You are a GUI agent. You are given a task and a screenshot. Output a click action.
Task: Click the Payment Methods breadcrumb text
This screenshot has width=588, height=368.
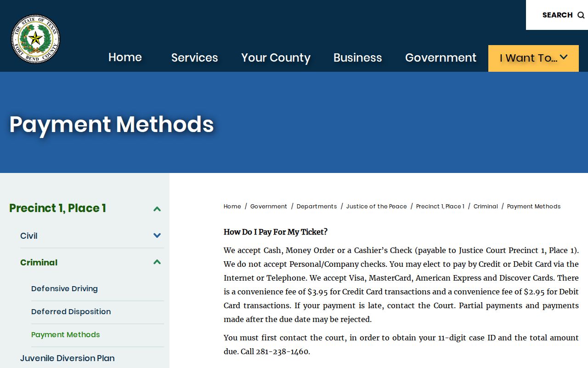(x=534, y=207)
